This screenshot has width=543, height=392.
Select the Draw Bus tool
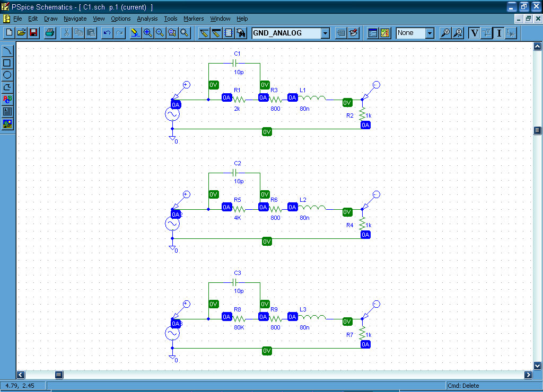click(216, 33)
